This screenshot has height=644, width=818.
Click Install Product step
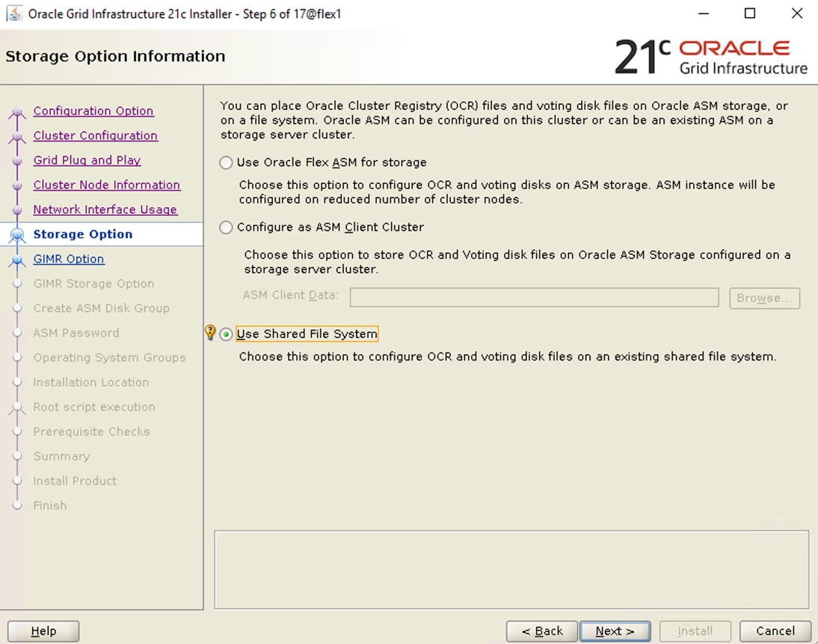75,481
